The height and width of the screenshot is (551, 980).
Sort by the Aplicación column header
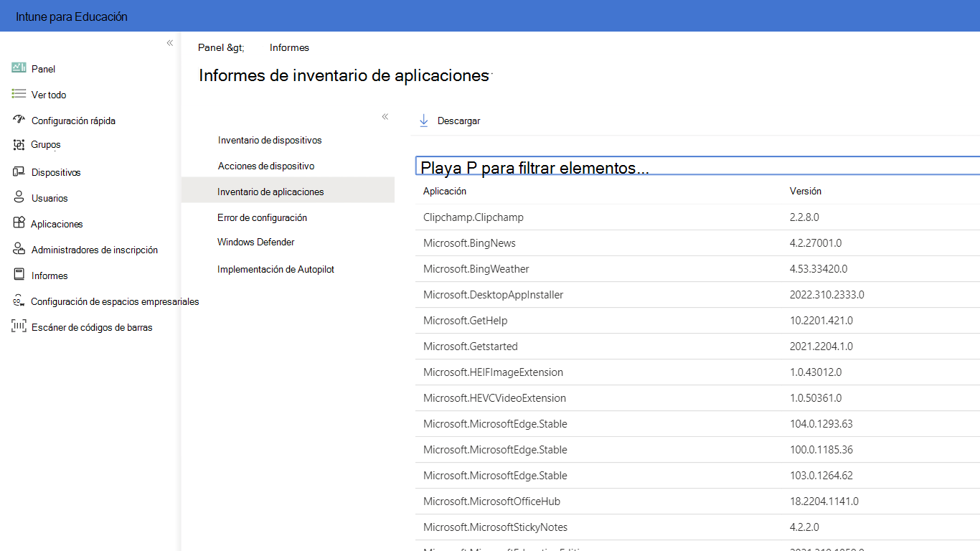click(445, 191)
